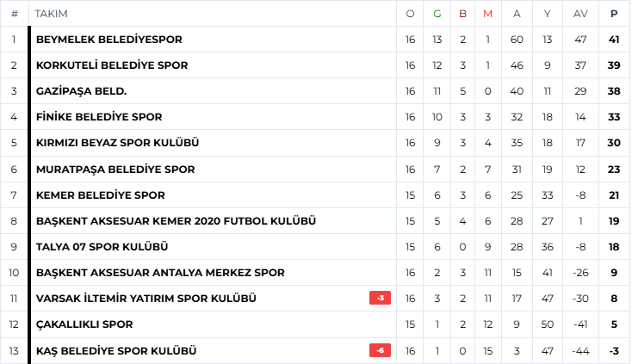This screenshot has height=364, width=632.
Task: Select Korkuteli Belediye Spor team name
Action: 111,65
